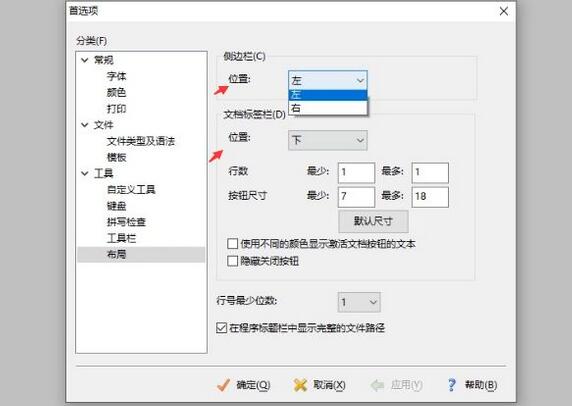
Task: Edit the minimum rows field
Action: coord(356,173)
